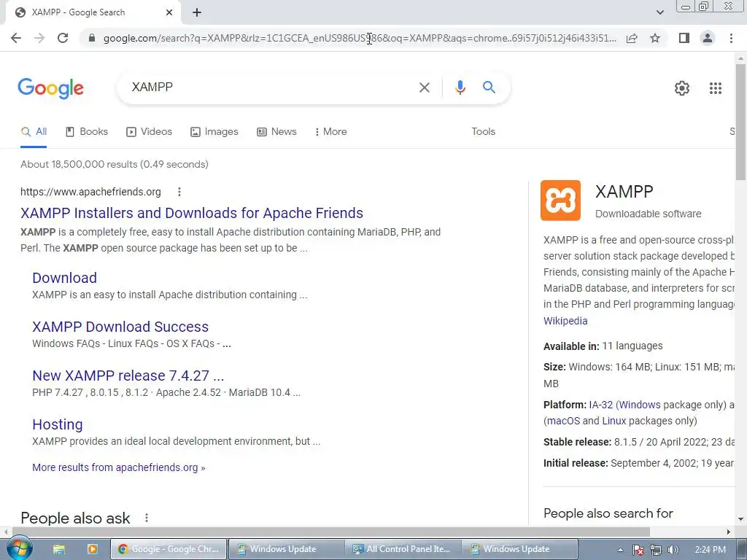The width and height of the screenshot is (747, 560).
Task: Open Google settings gear icon
Action: pyautogui.click(x=682, y=88)
